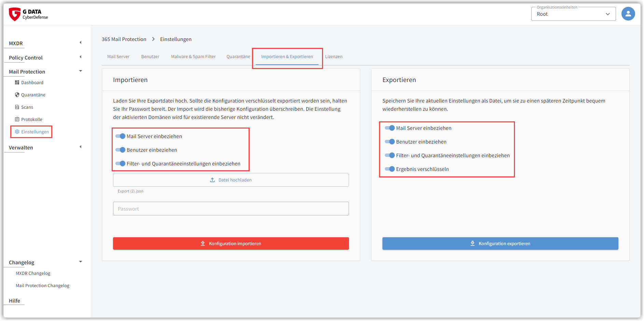The width and height of the screenshot is (644, 321).
Task: Toggle Ergebnis verschlüsseln switch
Action: click(x=390, y=169)
